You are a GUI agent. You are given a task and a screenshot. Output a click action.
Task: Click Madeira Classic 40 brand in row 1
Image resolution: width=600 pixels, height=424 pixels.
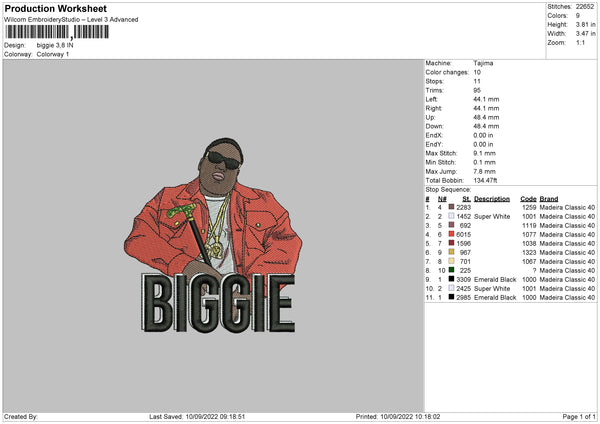(x=567, y=207)
